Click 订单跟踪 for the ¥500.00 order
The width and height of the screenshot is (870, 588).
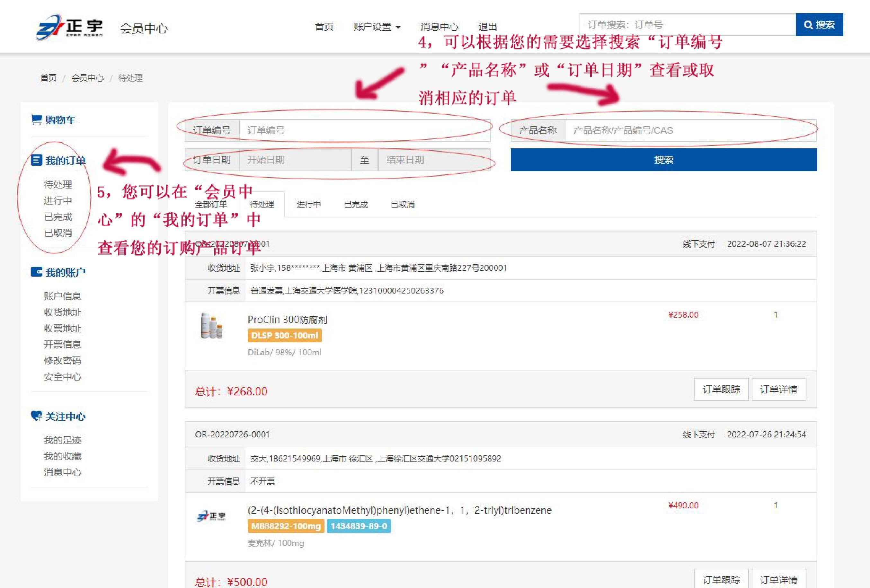click(x=721, y=579)
